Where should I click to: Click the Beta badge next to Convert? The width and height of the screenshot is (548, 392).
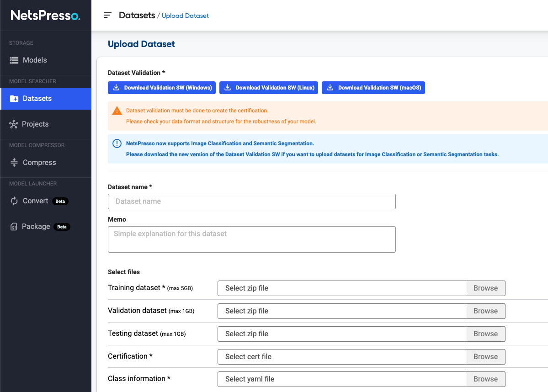point(60,201)
